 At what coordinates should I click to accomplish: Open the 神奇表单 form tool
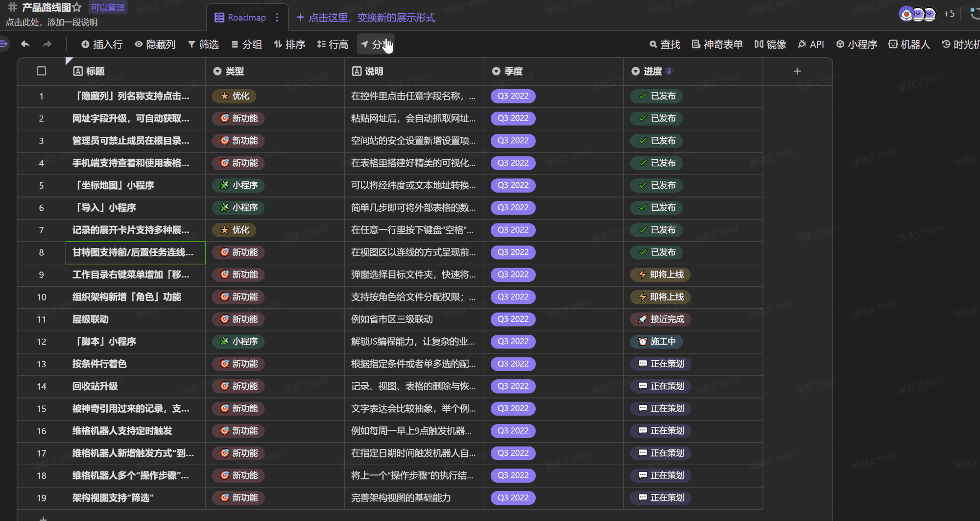[x=717, y=45]
